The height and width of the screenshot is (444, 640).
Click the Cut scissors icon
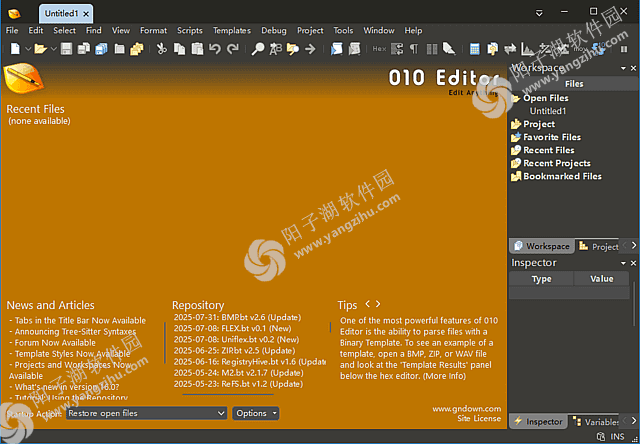coord(162,49)
